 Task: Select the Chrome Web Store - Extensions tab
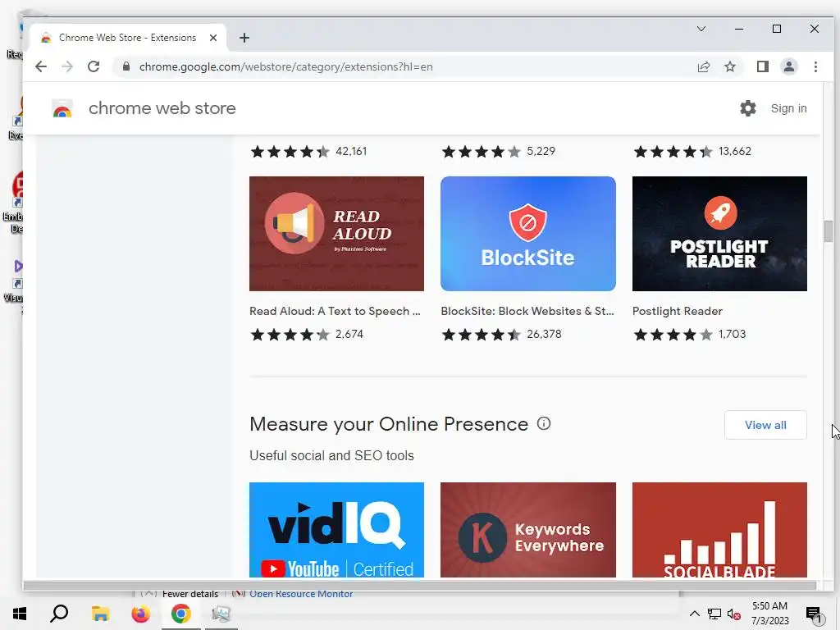[x=127, y=38]
